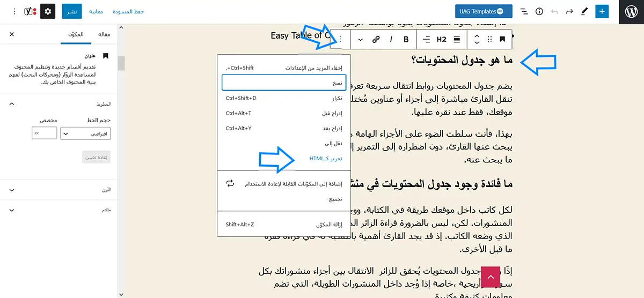This screenshot has width=644, height=298.
Task: Click the UAG Templates button
Action: (483, 11)
